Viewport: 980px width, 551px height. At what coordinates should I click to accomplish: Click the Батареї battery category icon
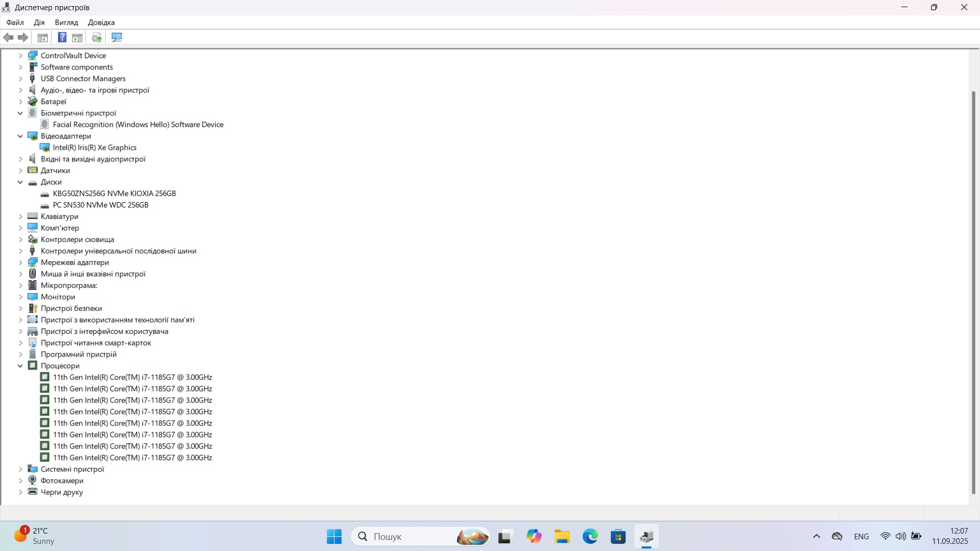point(33,102)
